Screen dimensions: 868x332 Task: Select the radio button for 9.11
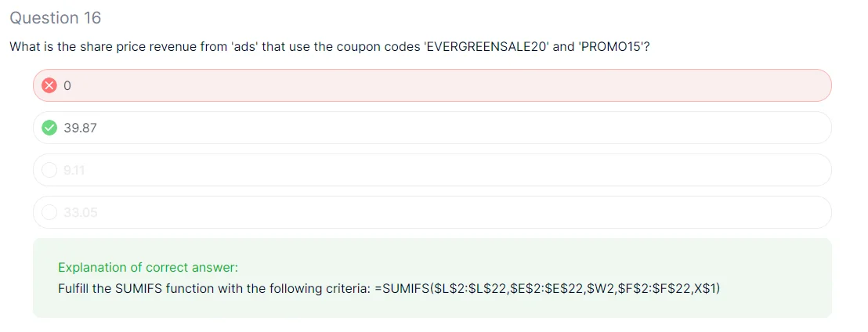[49, 170]
